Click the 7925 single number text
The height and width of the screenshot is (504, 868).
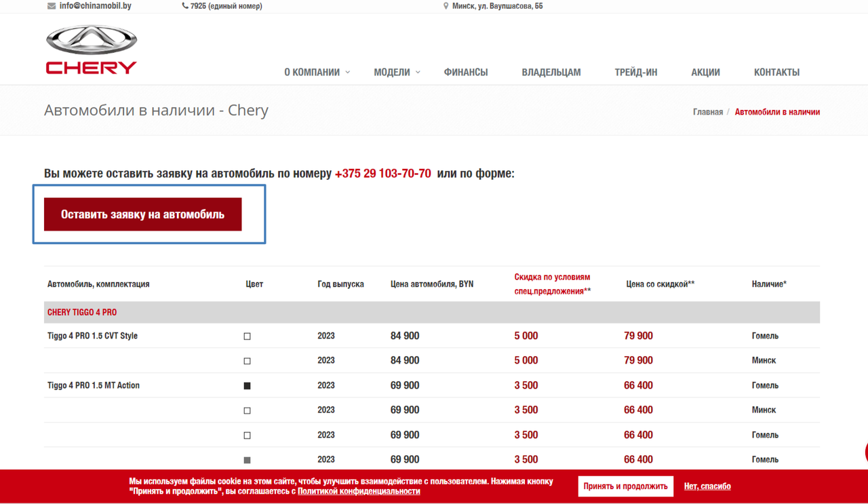[226, 6]
